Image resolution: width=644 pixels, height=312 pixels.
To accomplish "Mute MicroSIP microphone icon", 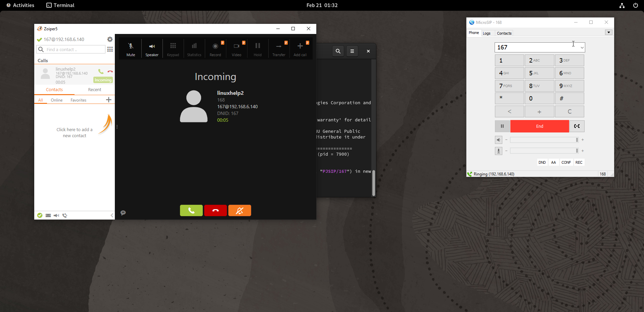I will tap(499, 151).
